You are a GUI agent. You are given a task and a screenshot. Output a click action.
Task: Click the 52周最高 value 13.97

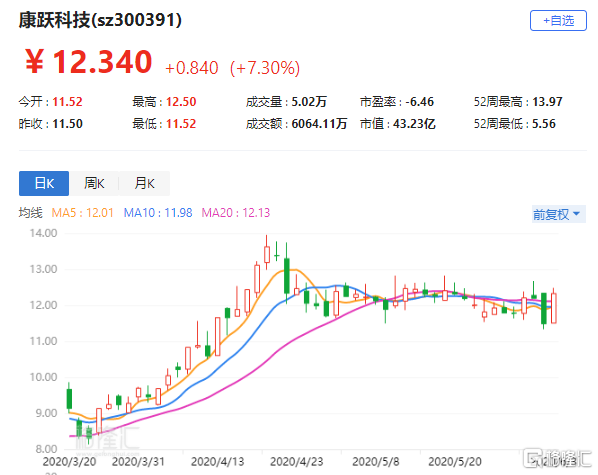point(547,102)
